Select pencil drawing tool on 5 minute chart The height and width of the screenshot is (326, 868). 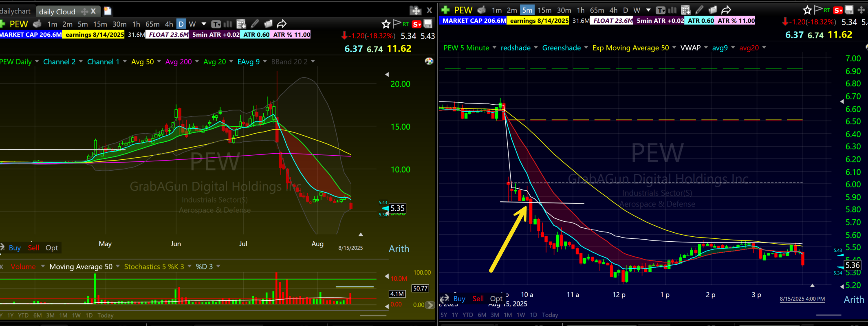(x=699, y=10)
